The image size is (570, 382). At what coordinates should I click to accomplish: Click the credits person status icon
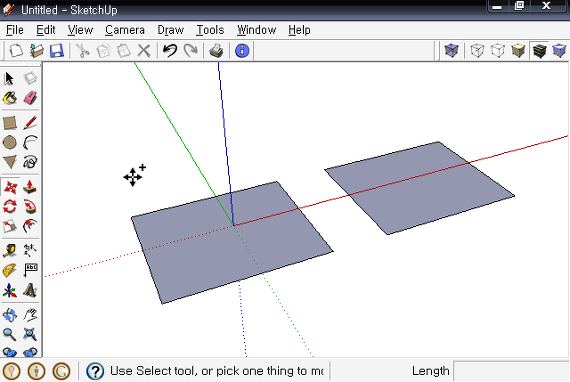36,371
